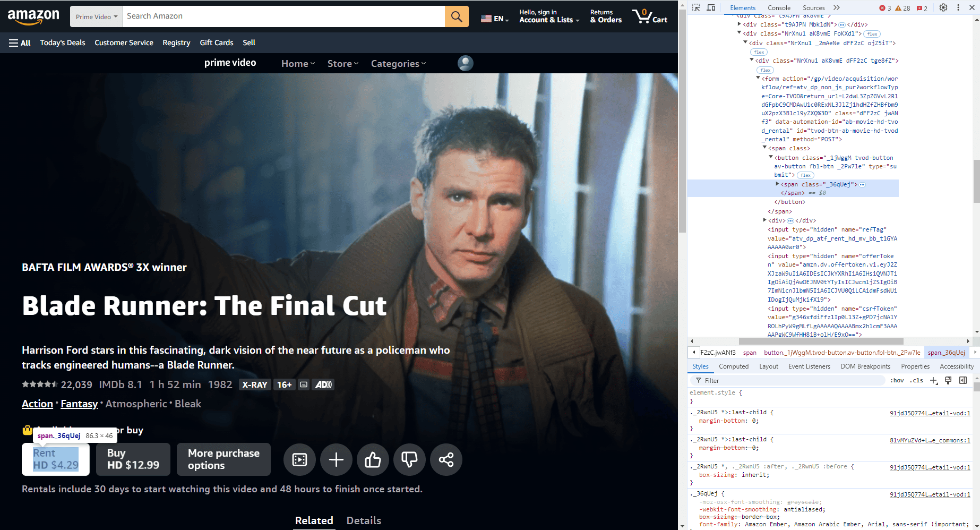Open the Action genre link
Viewport: 980px width, 530px height.
pyautogui.click(x=37, y=404)
